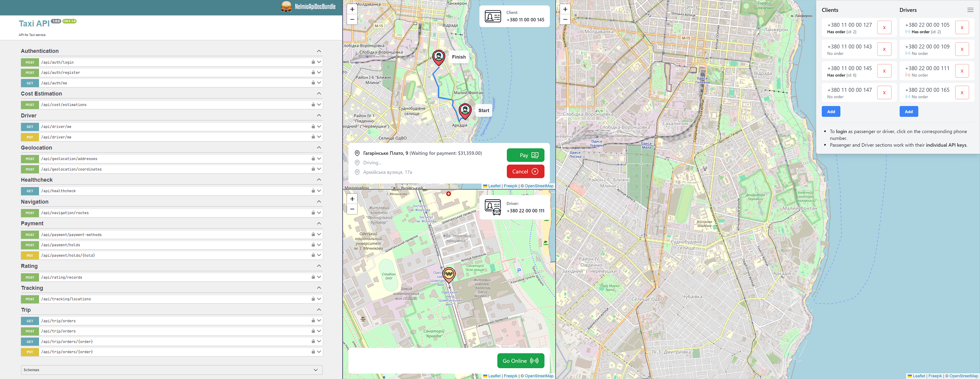The height and width of the screenshot is (379, 980).
Task: Click the Start marker pin on client map
Action: tap(465, 110)
